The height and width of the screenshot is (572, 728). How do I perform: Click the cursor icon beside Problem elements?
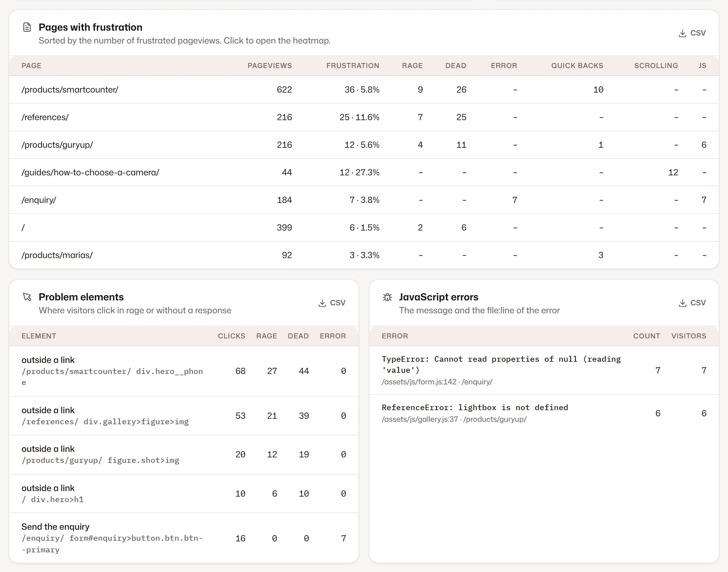click(x=27, y=297)
